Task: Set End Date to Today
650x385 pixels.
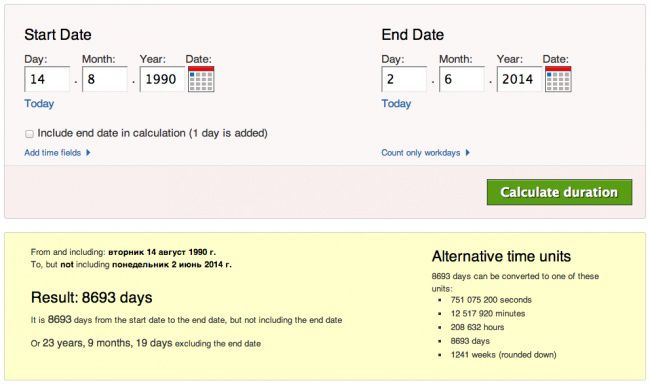Action: coord(396,103)
